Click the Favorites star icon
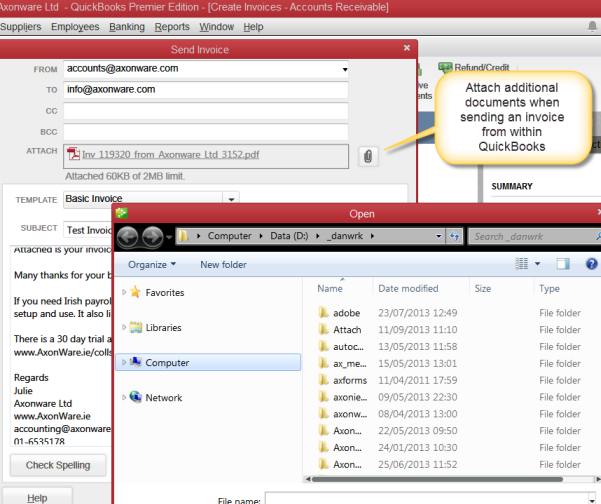Screen dimensions: 601x504 click(x=135, y=292)
